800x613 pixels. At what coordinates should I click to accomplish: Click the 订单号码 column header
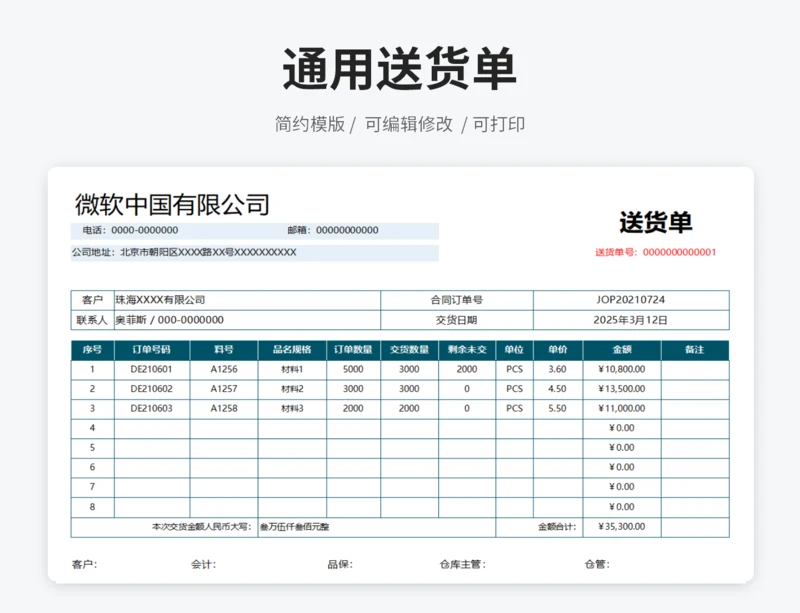[x=152, y=350]
